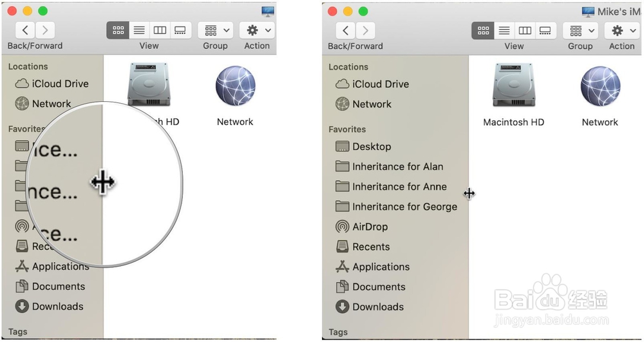Switch to column view in right Finder window

click(x=525, y=31)
